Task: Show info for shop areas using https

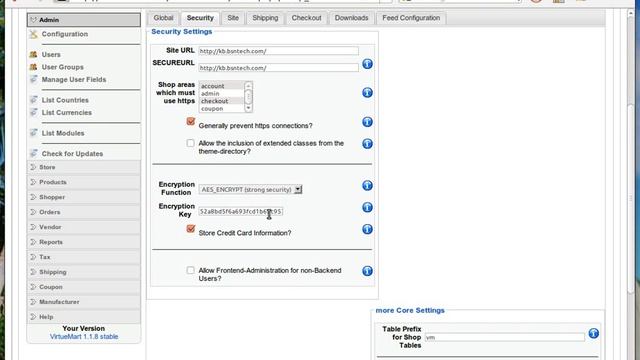Action: tap(367, 93)
